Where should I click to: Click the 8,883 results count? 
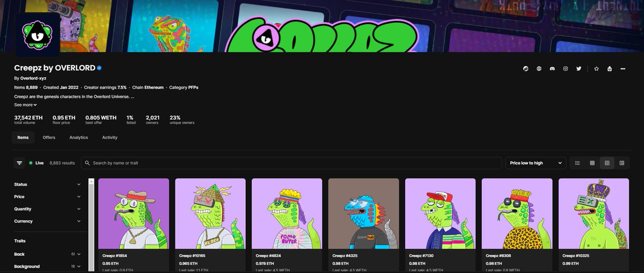click(62, 163)
